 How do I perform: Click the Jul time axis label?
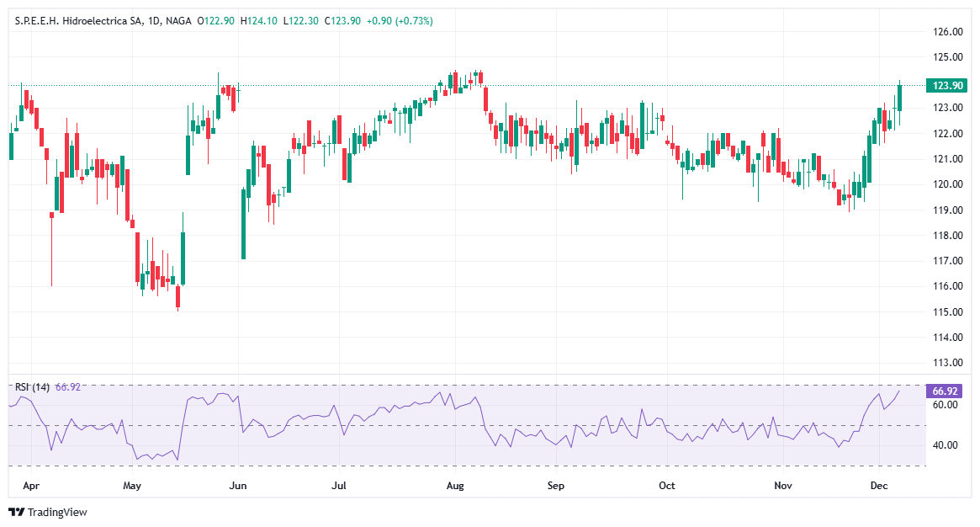(x=339, y=486)
